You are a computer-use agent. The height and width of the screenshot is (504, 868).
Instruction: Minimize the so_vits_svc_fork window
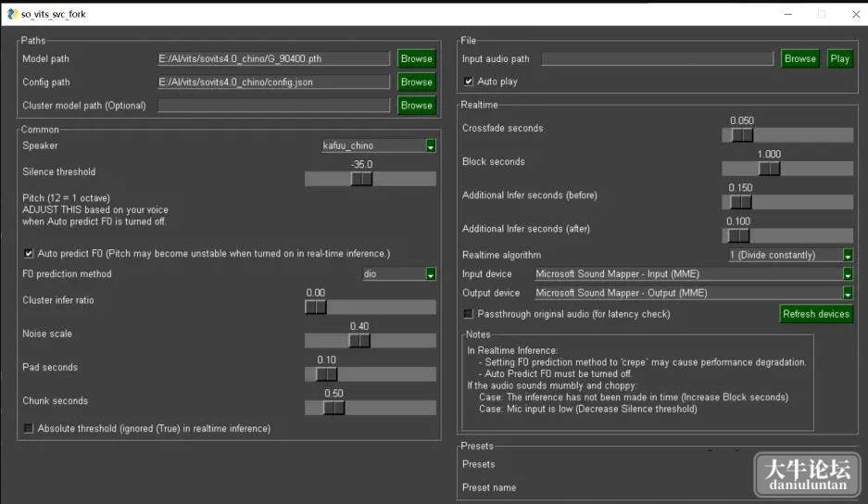coord(788,15)
